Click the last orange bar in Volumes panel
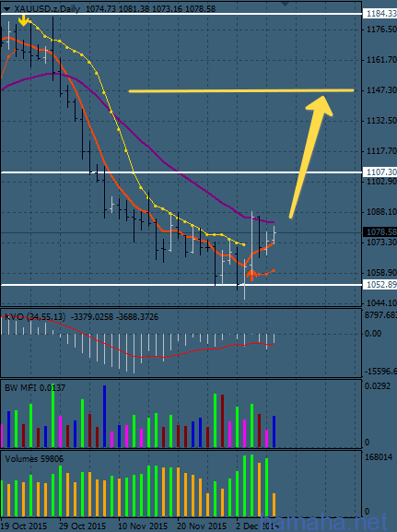Viewport: 397px width, 532px height. point(274,505)
